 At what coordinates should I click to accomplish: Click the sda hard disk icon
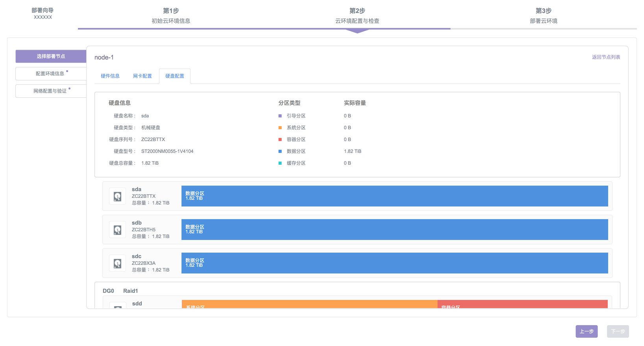117,196
